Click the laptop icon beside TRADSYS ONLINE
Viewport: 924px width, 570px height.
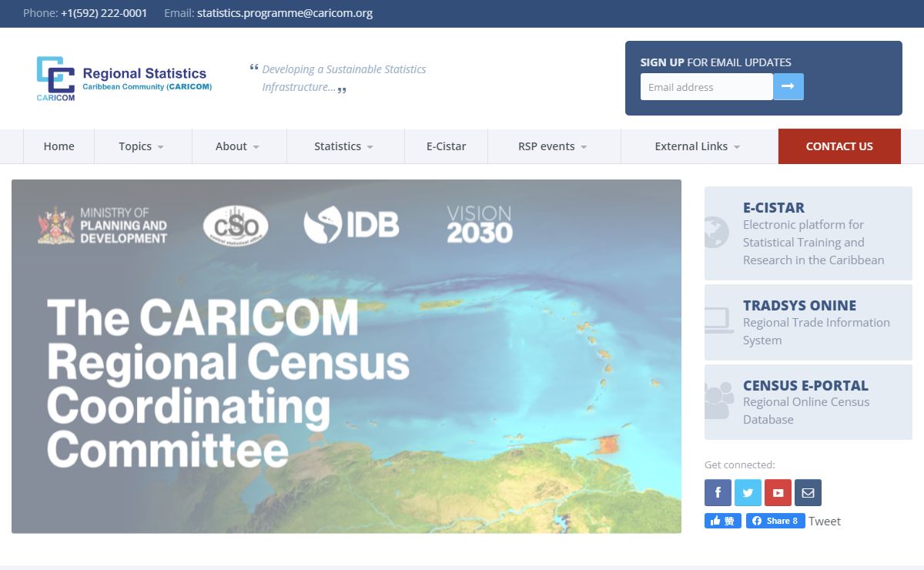click(x=718, y=320)
